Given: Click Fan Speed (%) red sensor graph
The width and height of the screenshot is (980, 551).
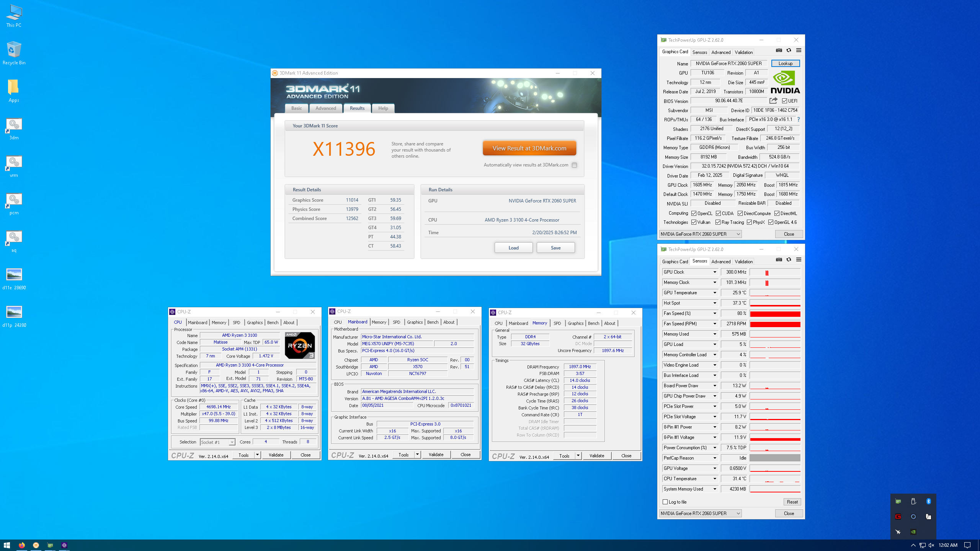Looking at the screenshot, I should [x=775, y=313].
